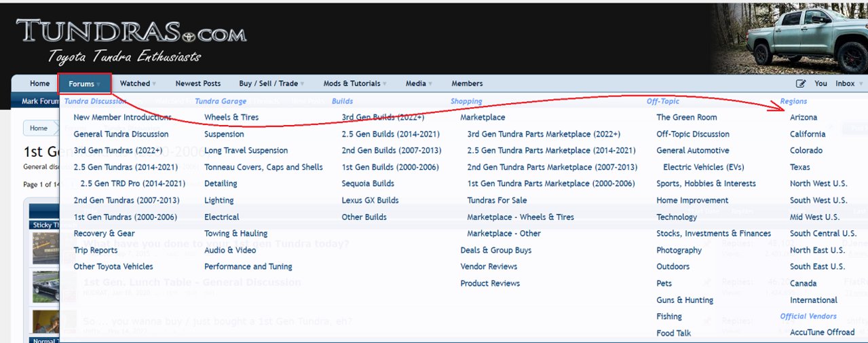Open Wheels & Tires forum

coord(231,118)
